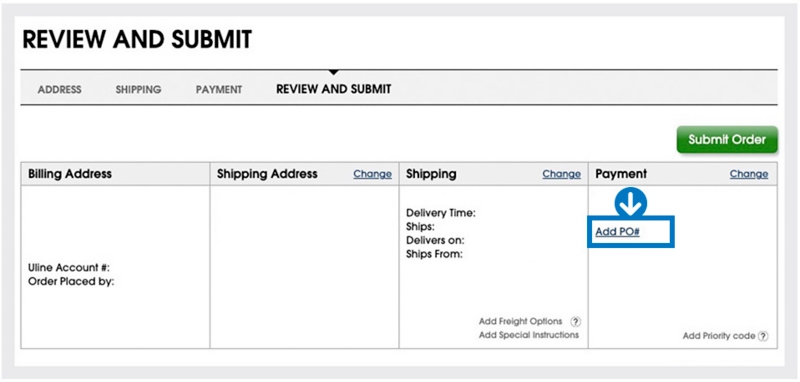Click the Ships From label
800x382 pixels.
click(434, 254)
